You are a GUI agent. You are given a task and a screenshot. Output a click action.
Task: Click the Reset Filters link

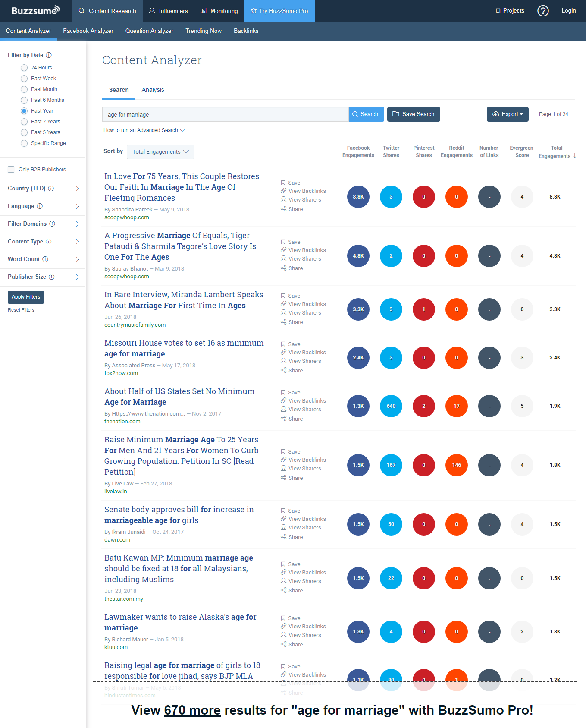point(21,310)
